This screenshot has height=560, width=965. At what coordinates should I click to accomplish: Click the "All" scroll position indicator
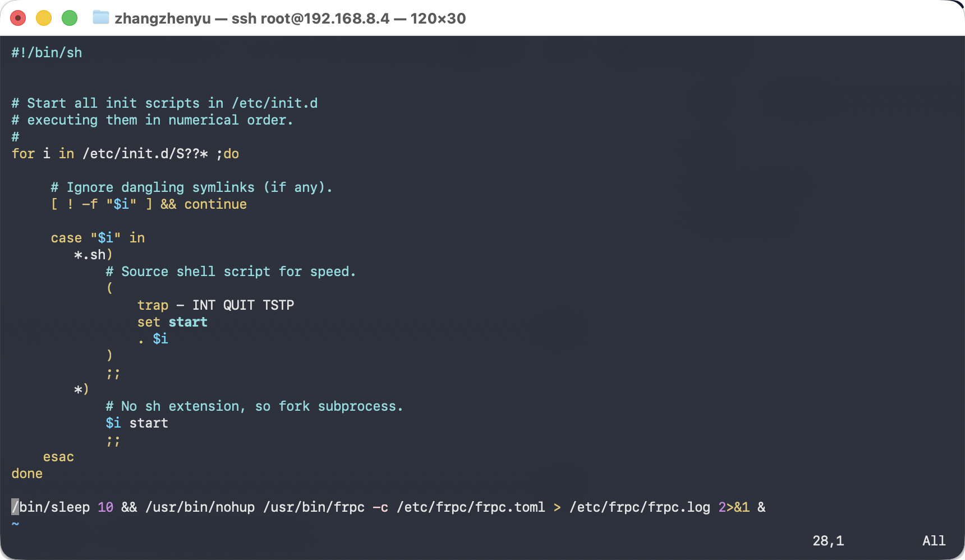934,541
